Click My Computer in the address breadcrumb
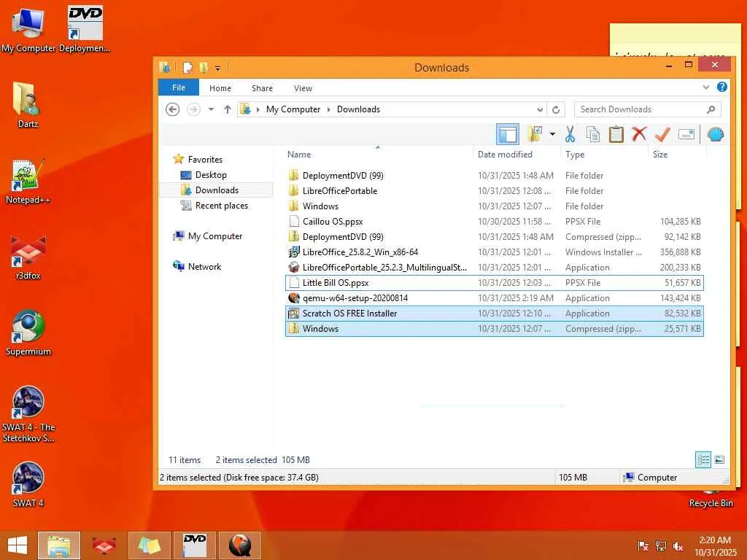 pyautogui.click(x=293, y=109)
